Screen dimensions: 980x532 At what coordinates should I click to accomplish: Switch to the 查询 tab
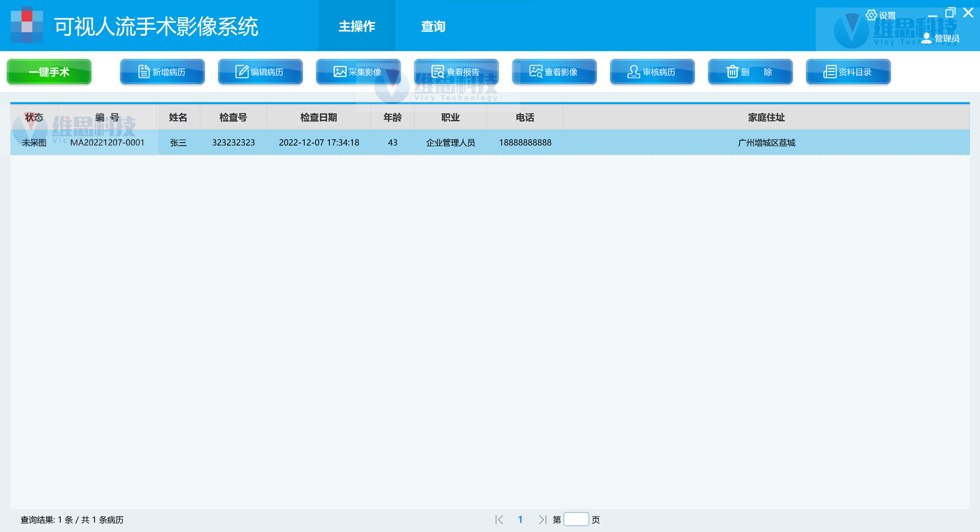click(433, 26)
